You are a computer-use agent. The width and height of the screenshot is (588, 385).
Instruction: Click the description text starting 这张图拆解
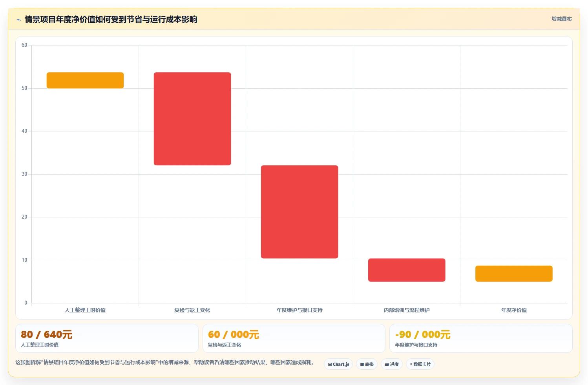(x=164, y=362)
